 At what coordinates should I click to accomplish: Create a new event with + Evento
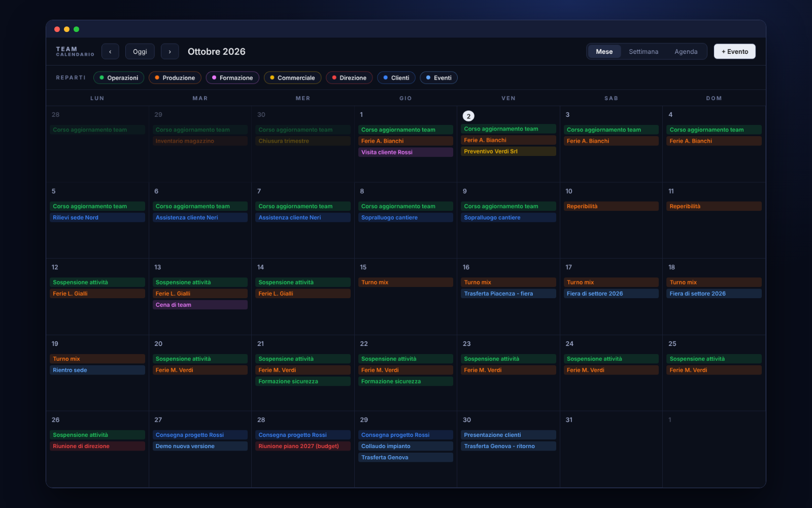734,51
